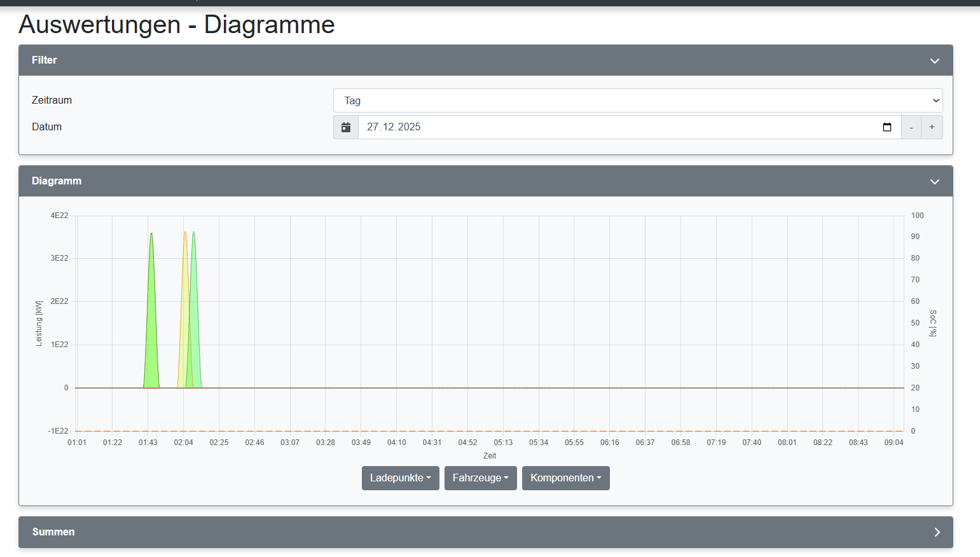980x557 pixels.
Task: Expand the Summen section
Action: tap(937, 532)
